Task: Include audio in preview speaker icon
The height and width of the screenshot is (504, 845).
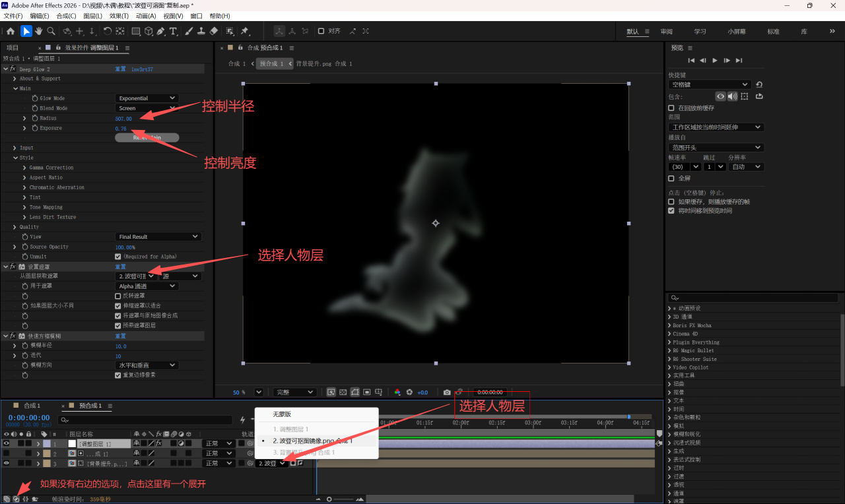Action: [x=732, y=96]
